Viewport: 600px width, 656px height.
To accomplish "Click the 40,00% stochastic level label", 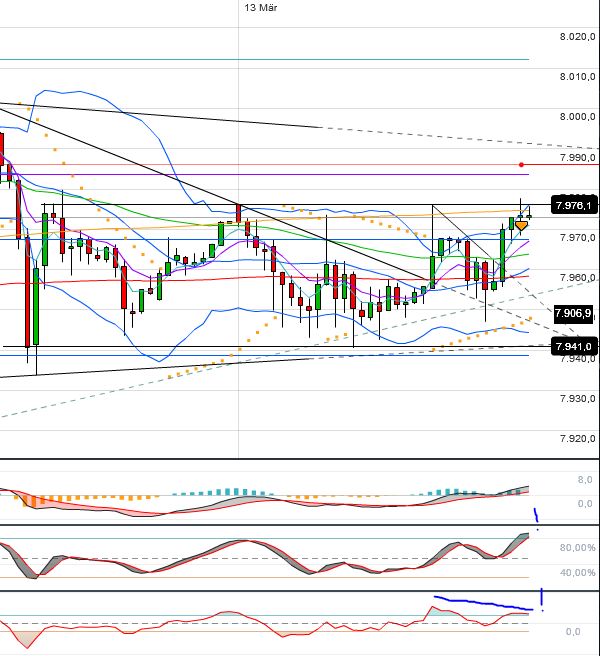I will (577, 572).
